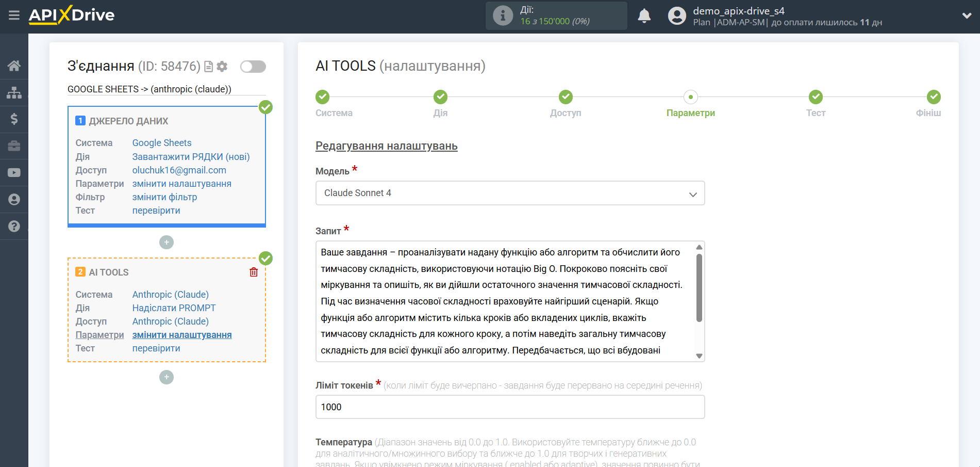Open the notification bell icon
Screen dimensions: 980x467
[x=644, y=16]
